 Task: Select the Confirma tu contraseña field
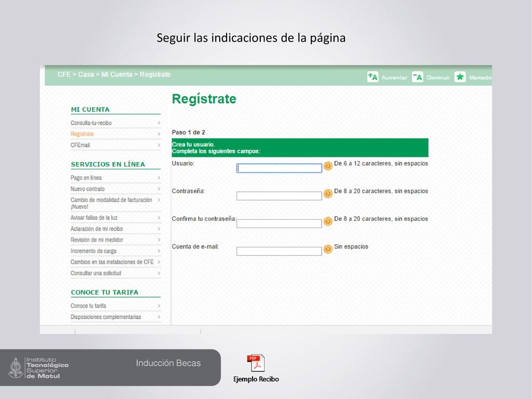279,223
